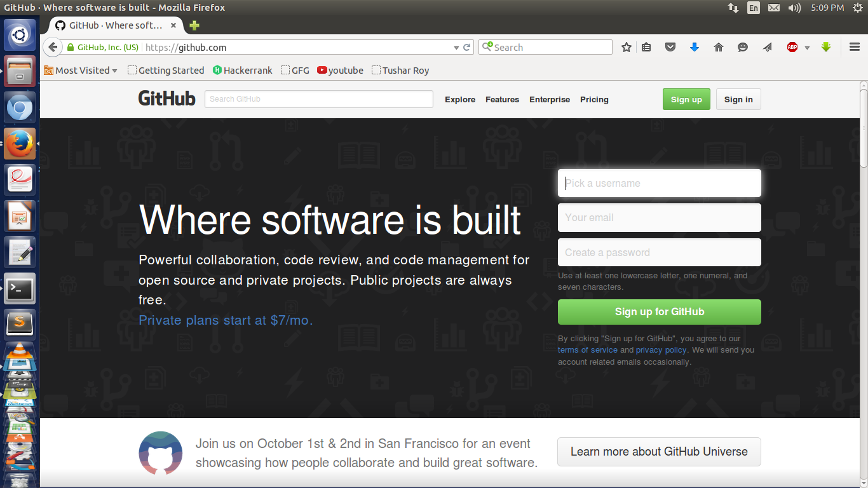868x488 pixels.
Task: Open the Files manager in the launcher
Action: [x=20, y=71]
